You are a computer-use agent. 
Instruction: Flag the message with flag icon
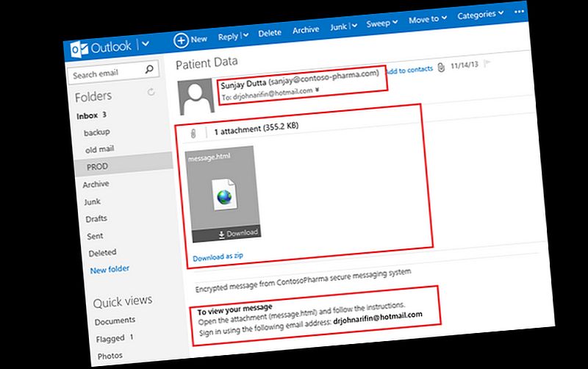487,62
